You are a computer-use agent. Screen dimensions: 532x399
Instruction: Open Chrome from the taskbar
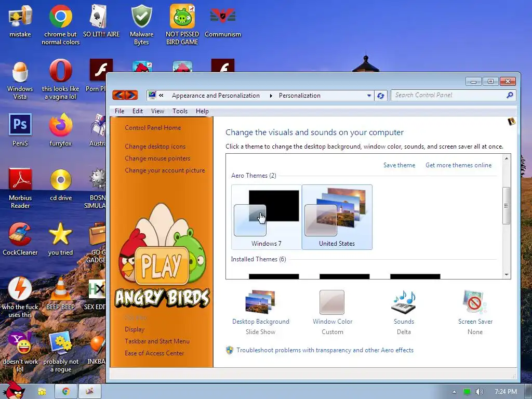tap(66, 392)
